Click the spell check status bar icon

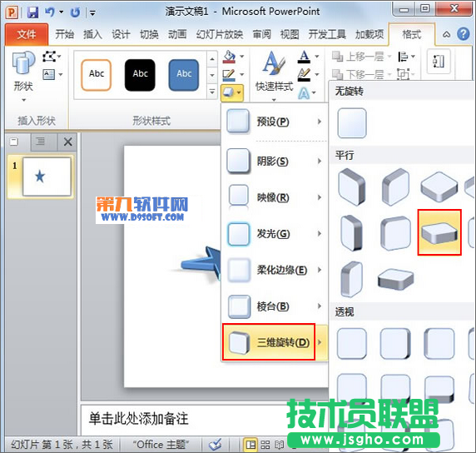[x=216, y=445]
